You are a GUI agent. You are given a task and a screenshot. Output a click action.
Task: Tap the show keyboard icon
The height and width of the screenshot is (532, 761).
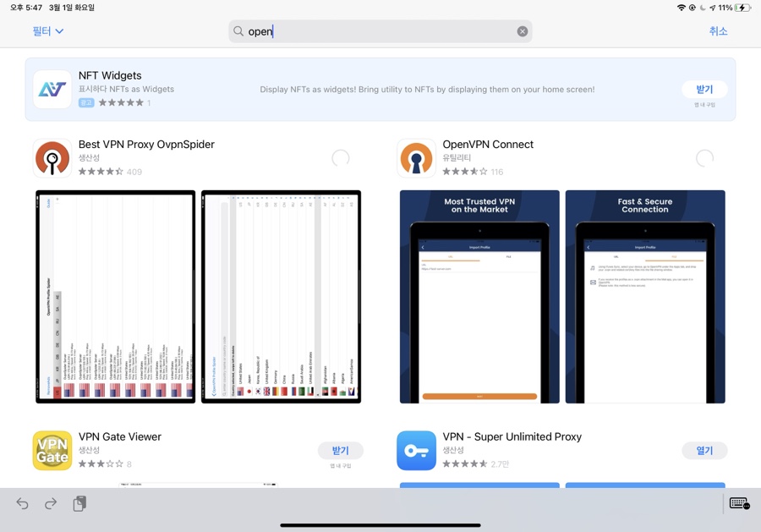click(739, 503)
